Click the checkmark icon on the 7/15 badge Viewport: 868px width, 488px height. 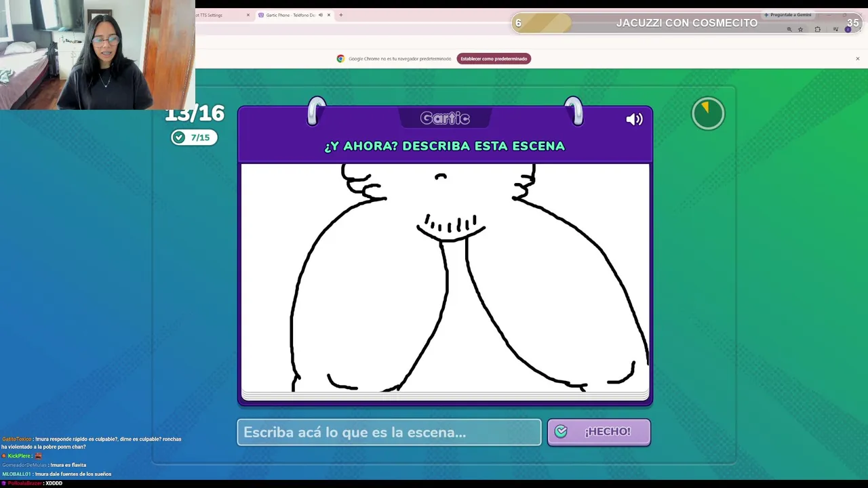click(178, 138)
